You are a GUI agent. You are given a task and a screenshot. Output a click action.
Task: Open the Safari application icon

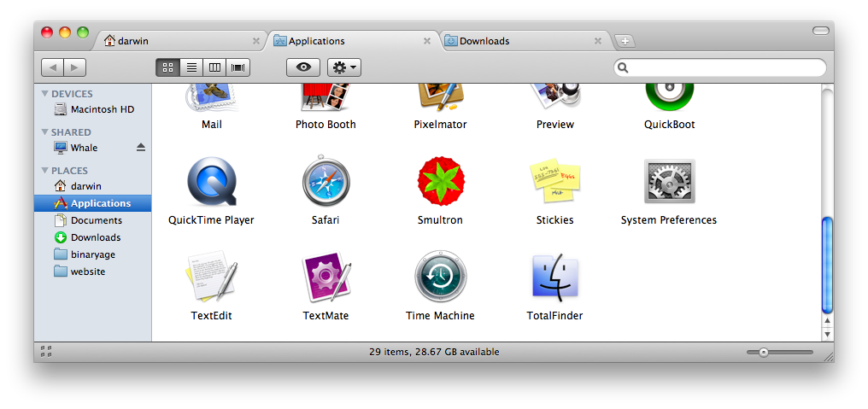click(x=325, y=182)
